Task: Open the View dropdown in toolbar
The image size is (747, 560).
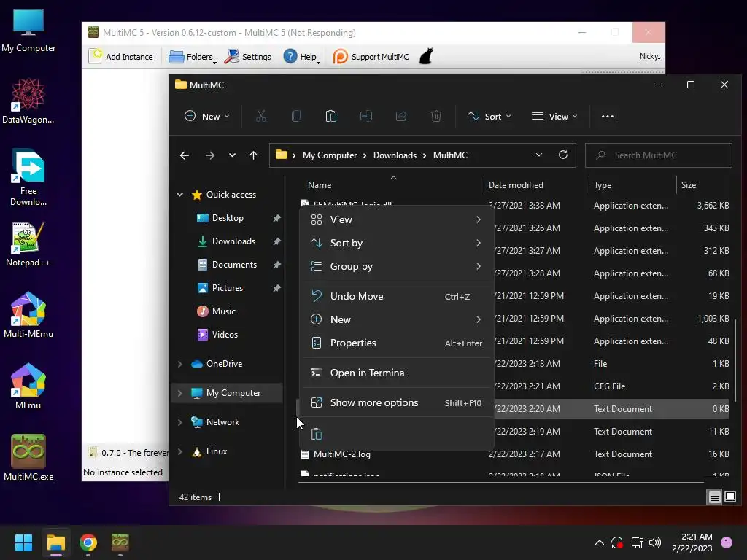Action: click(554, 116)
